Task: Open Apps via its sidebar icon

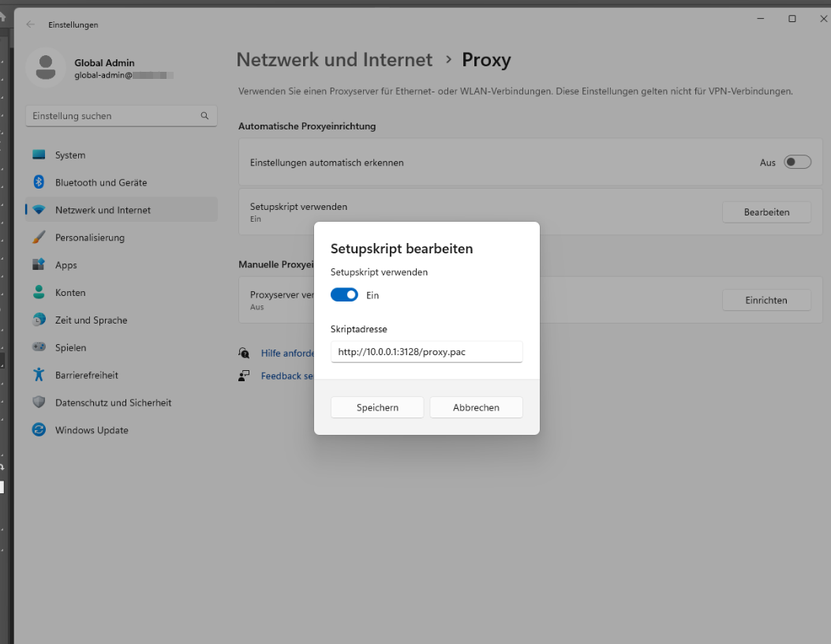Action: coord(39,265)
